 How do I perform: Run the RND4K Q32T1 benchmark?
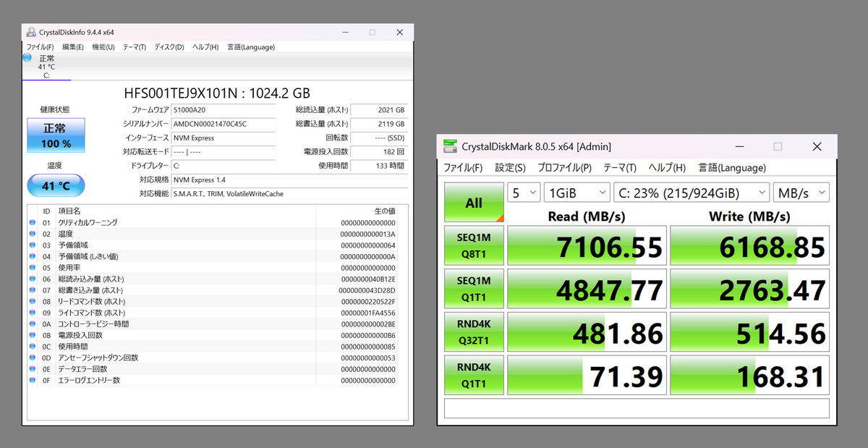474,333
